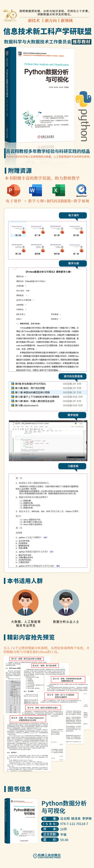Select the 电子课件 section label
This screenshot has height=868, width=94.
(73, 215)
